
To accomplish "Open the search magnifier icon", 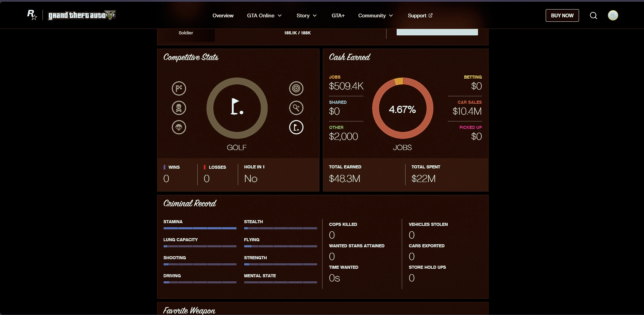I will pos(593,16).
